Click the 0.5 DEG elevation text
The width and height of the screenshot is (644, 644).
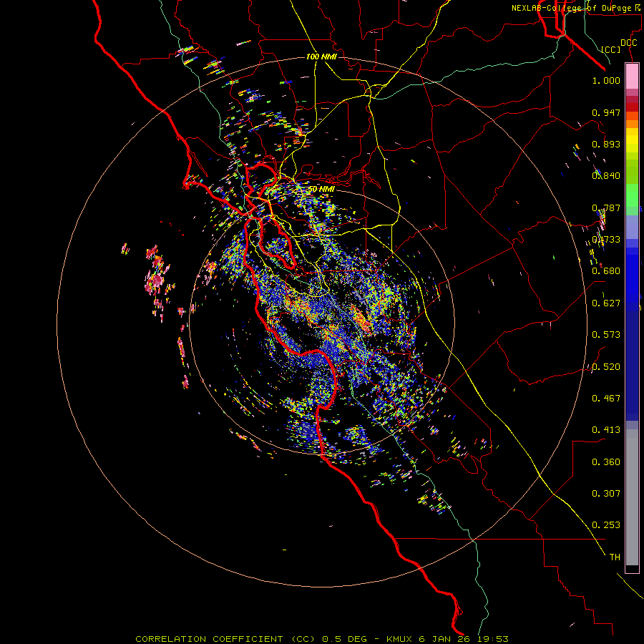[x=345, y=639]
